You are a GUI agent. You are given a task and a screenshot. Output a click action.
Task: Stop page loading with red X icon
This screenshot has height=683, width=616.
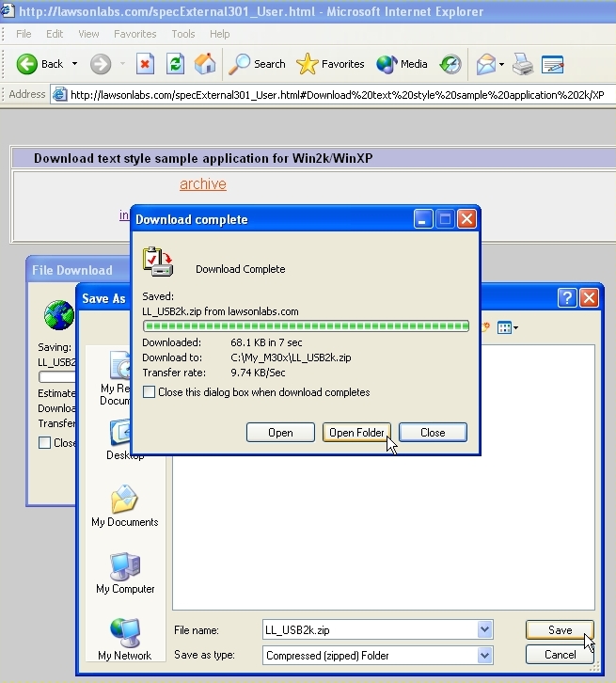[145, 65]
